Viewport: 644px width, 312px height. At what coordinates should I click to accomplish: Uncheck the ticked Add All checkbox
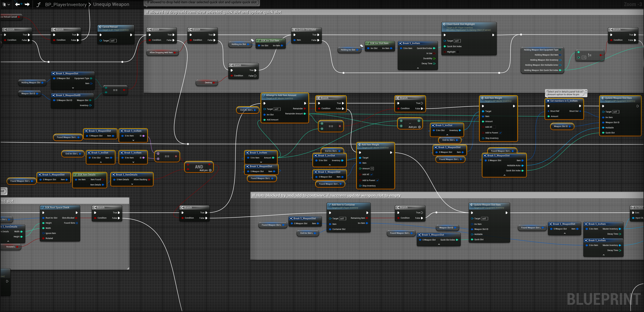coord(372,174)
